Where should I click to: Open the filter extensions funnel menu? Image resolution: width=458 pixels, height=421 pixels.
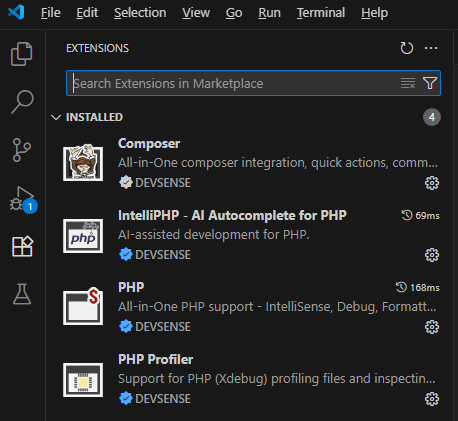pos(430,83)
